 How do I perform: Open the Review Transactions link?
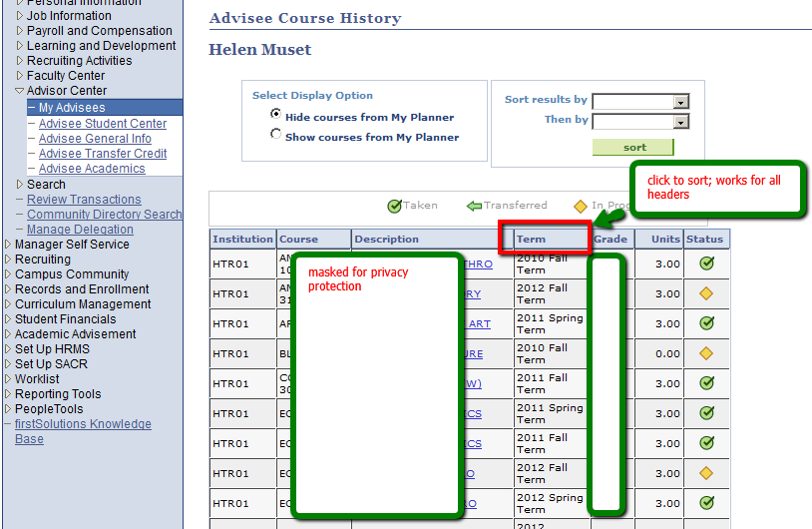[x=84, y=200]
